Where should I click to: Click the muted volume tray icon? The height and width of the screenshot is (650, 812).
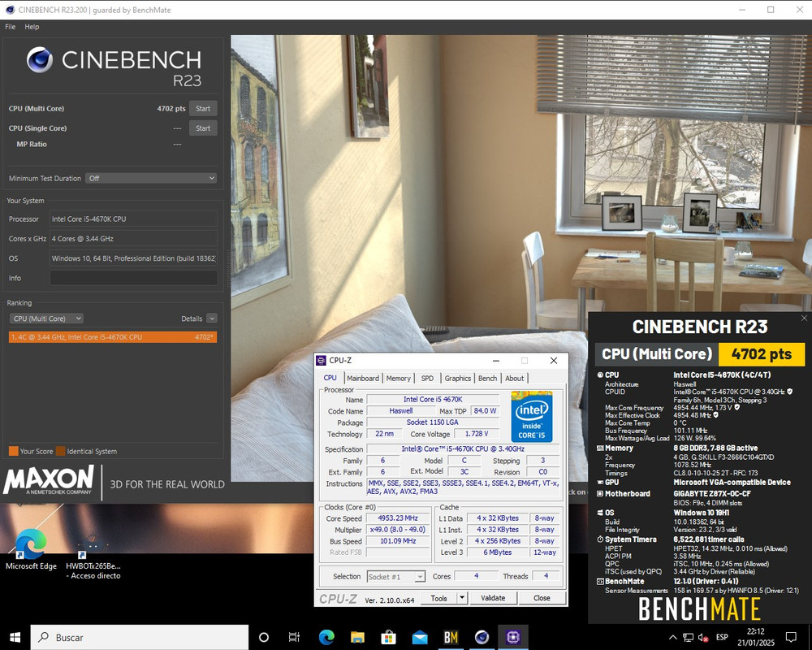703,637
